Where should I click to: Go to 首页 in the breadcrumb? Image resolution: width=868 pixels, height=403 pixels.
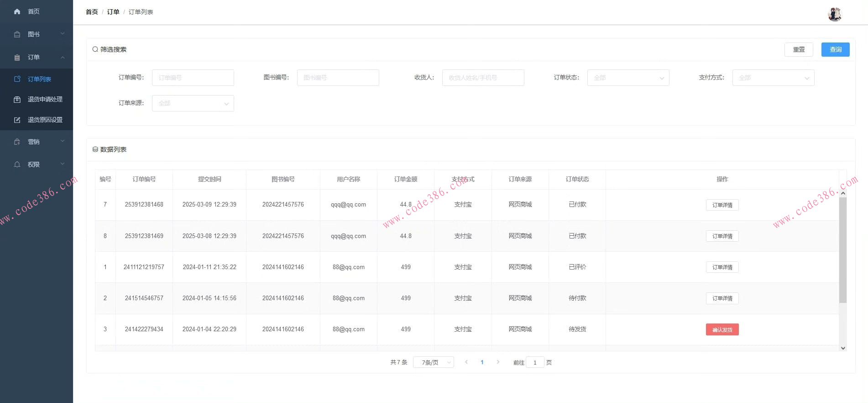[92, 12]
